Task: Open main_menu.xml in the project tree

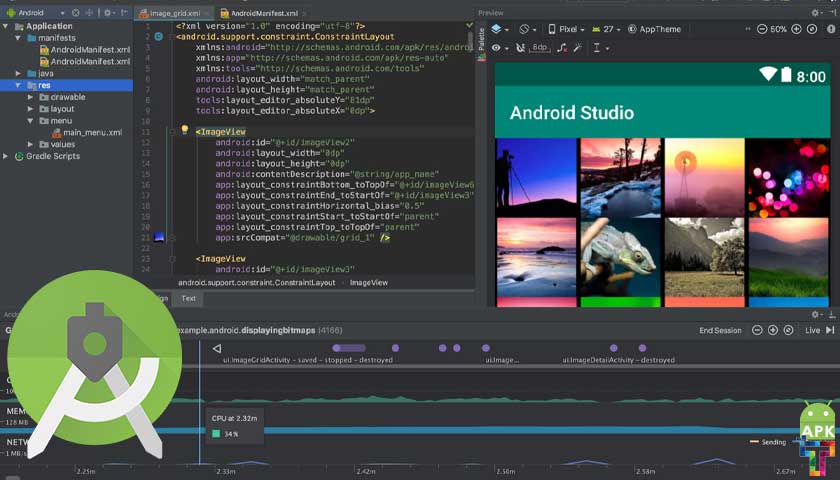Action: point(87,132)
